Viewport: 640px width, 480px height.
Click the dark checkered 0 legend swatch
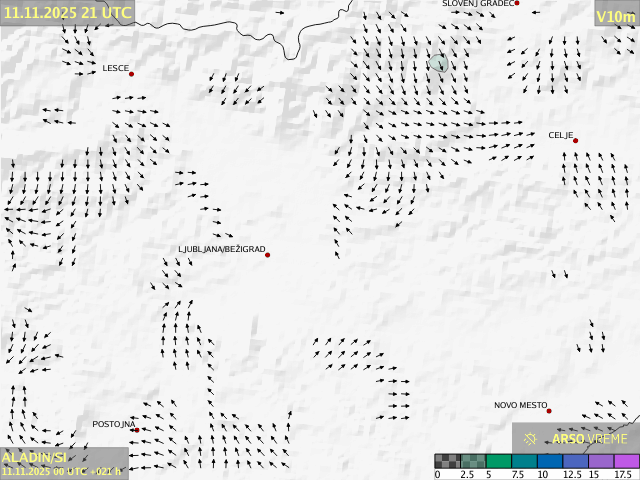(447, 461)
